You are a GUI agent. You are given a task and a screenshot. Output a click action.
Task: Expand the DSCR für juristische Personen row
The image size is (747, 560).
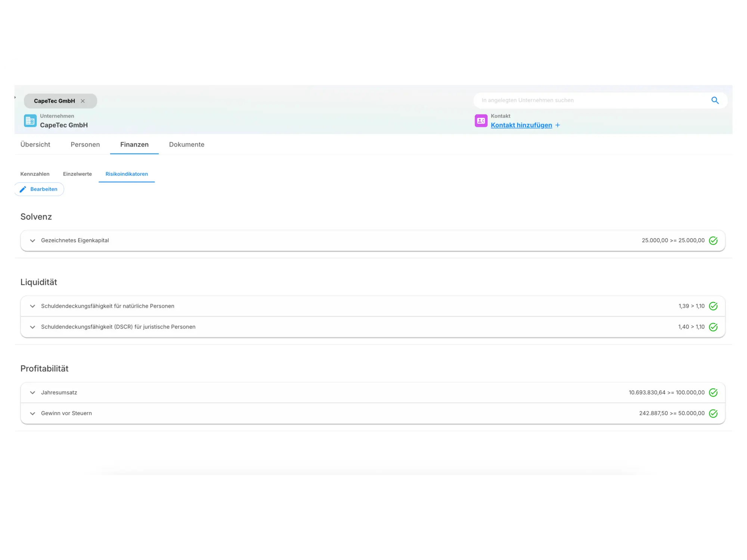pyautogui.click(x=32, y=327)
